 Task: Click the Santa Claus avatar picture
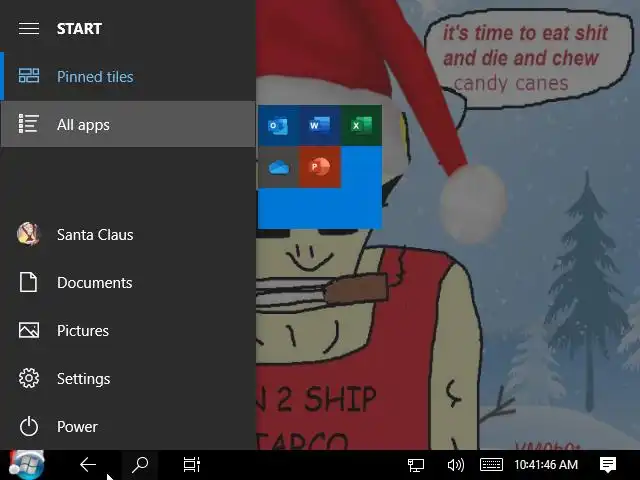click(x=29, y=234)
